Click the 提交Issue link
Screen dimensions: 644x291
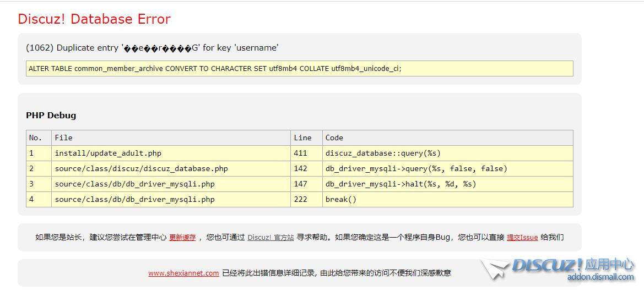[x=522, y=238]
